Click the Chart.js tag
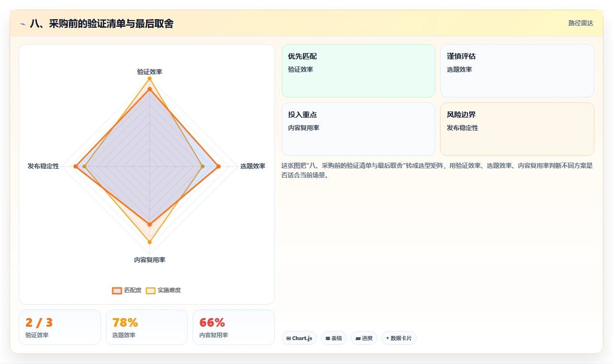 [299, 338]
